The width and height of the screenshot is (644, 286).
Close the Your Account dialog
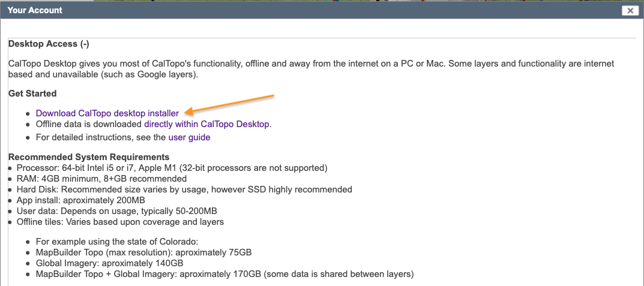point(629,10)
